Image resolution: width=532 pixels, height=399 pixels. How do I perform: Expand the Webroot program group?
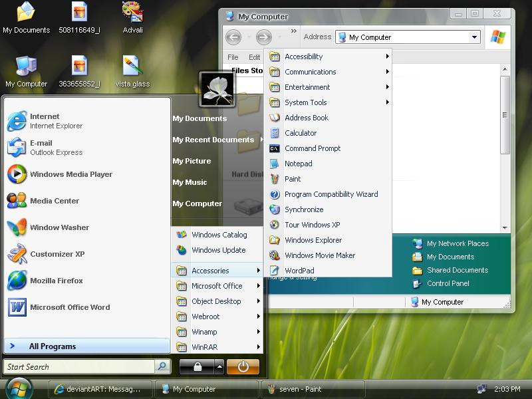(217, 317)
